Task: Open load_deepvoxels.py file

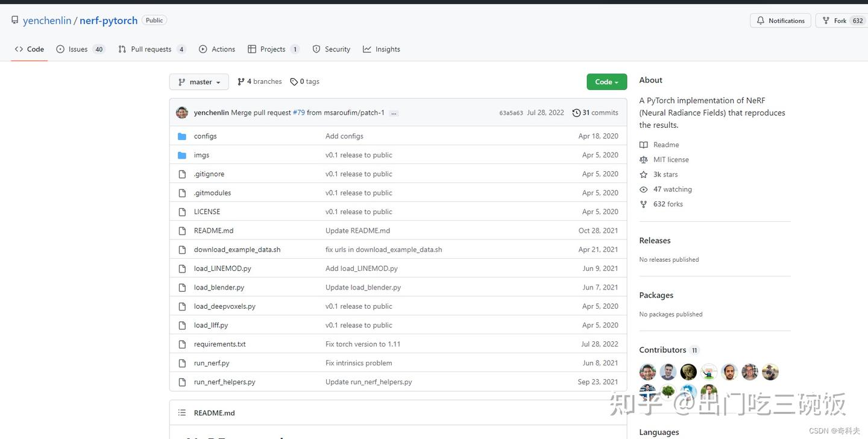Action: (225, 306)
